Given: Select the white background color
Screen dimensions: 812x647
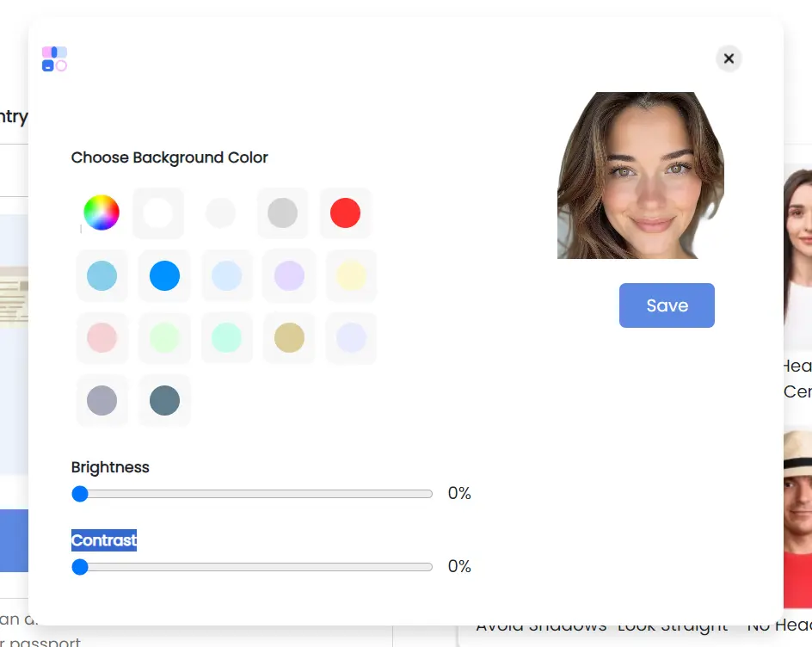Looking at the screenshot, I should [x=158, y=213].
